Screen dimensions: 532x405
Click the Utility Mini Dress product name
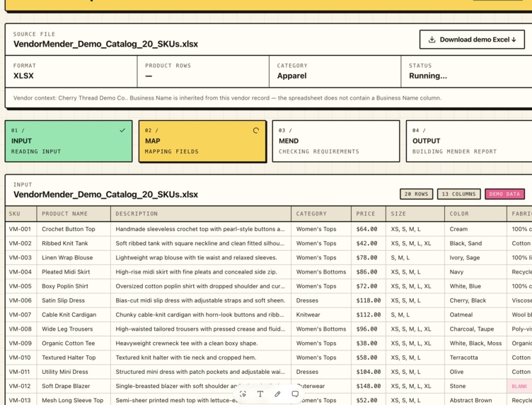click(65, 372)
